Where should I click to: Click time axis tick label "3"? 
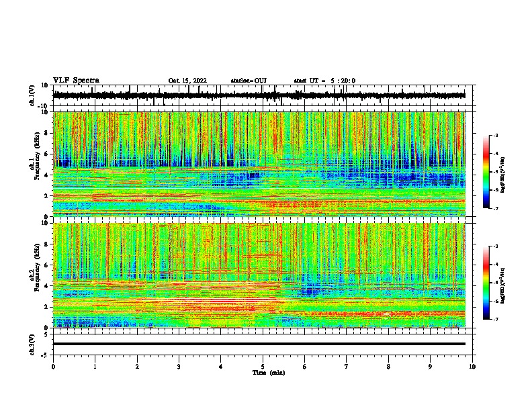[179, 367]
